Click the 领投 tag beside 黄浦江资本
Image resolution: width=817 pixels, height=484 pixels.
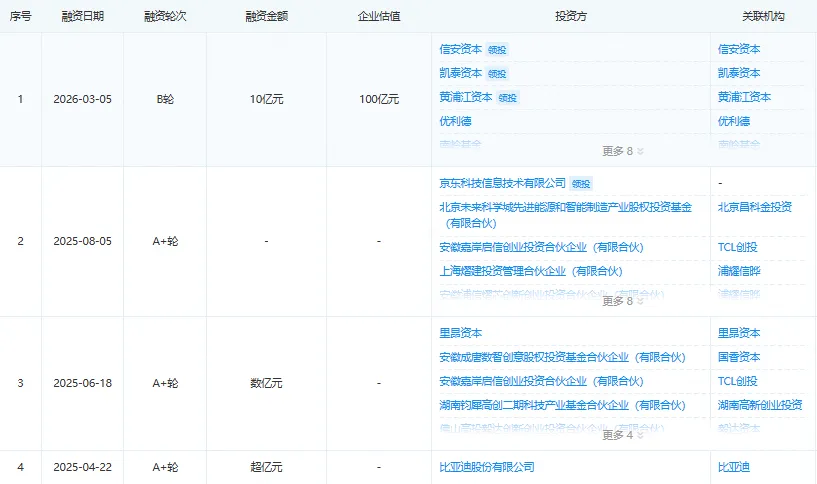pos(507,98)
